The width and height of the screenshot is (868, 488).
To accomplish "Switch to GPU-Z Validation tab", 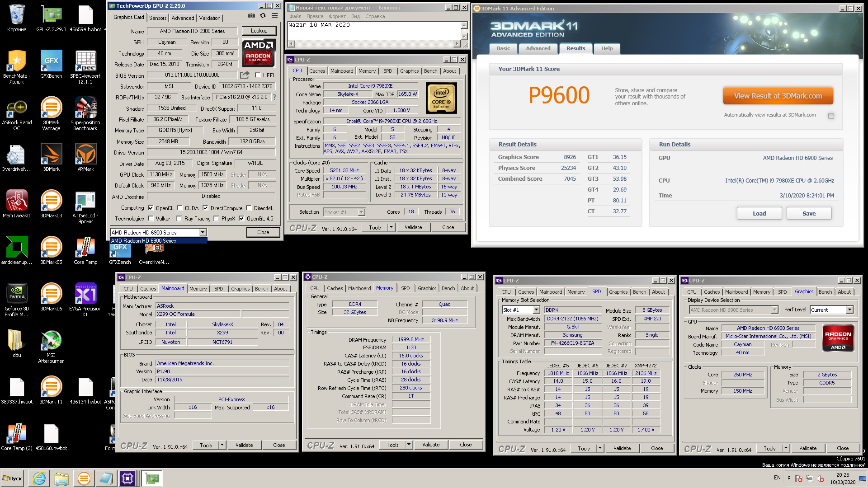I will [210, 18].
